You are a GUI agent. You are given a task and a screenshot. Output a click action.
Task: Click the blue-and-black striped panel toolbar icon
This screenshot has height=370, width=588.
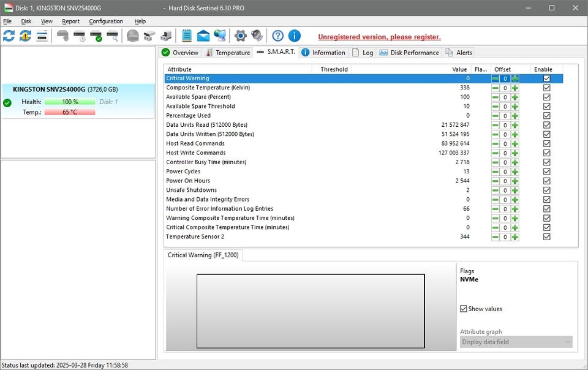[x=42, y=36]
